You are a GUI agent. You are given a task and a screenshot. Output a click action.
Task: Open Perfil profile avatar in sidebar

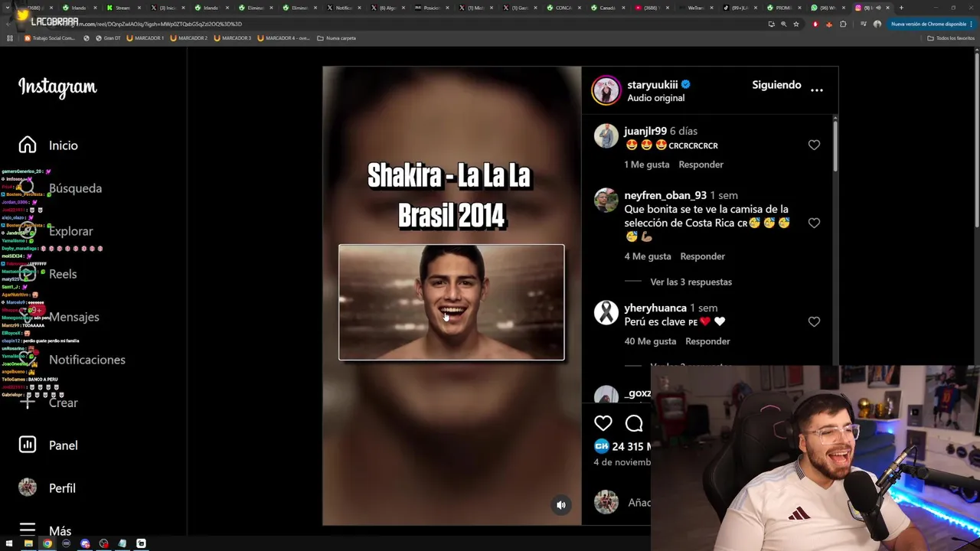pyautogui.click(x=28, y=487)
